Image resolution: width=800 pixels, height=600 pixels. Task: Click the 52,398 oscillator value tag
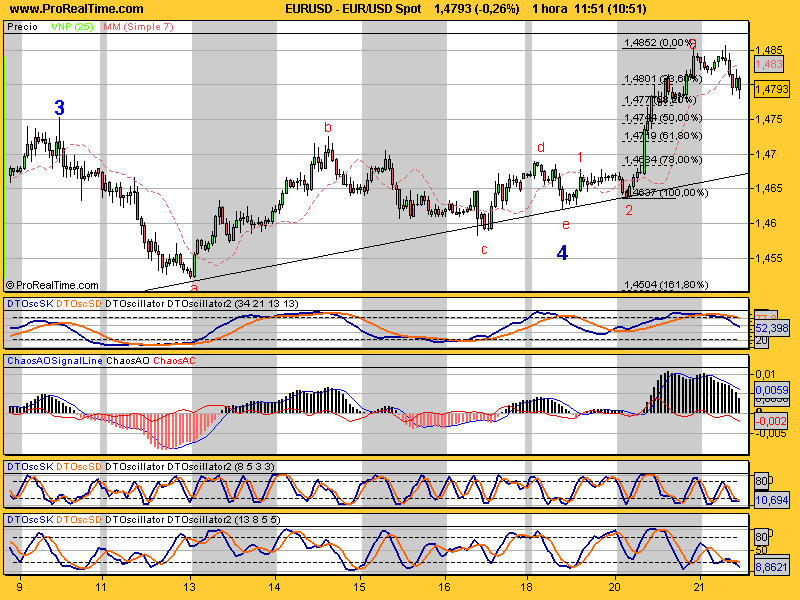pyautogui.click(x=771, y=328)
